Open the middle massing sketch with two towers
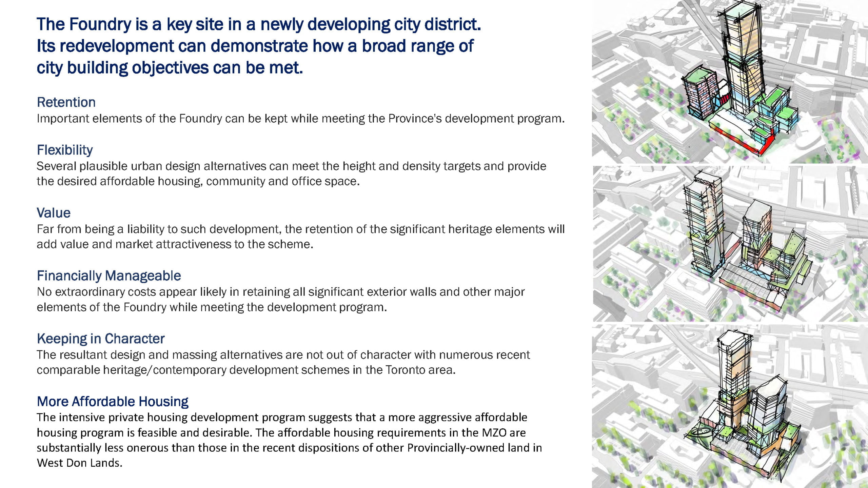The width and height of the screenshot is (868, 488). point(730,244)
